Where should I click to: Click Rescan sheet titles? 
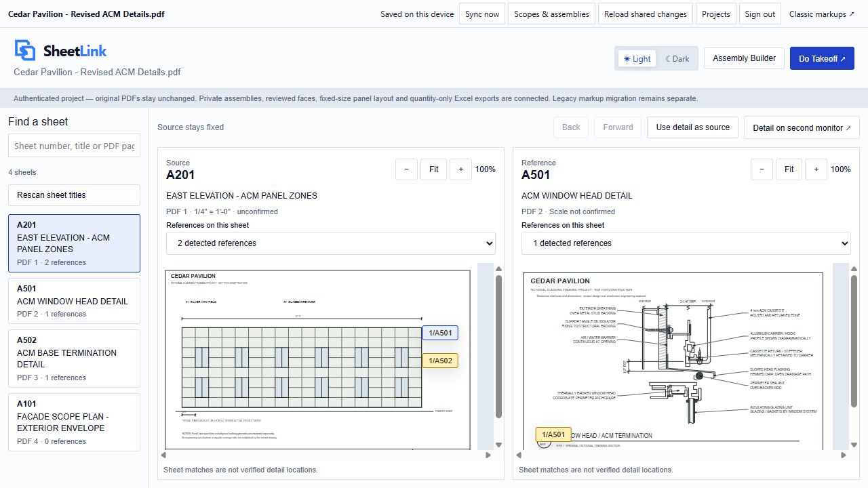point(74,195)
